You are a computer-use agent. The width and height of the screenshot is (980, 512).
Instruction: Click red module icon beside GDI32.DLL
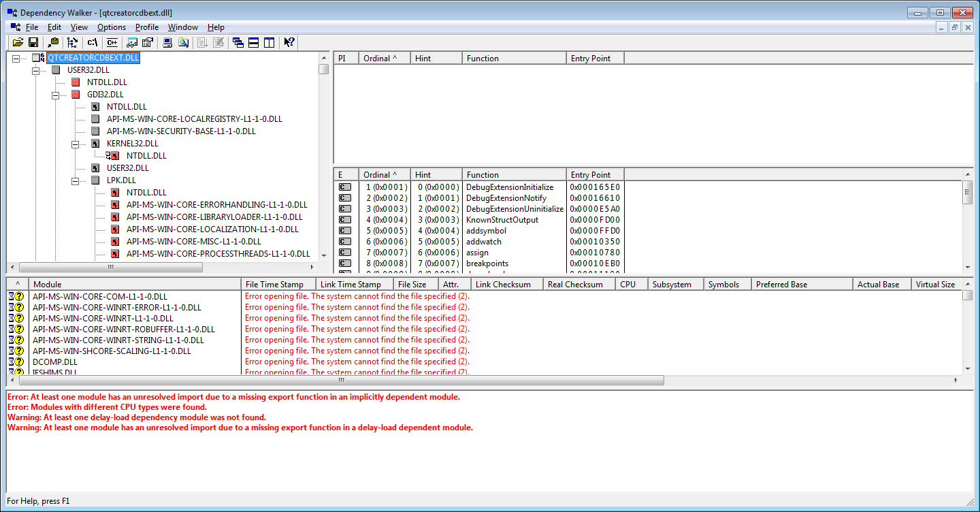(x=76, y=95)
